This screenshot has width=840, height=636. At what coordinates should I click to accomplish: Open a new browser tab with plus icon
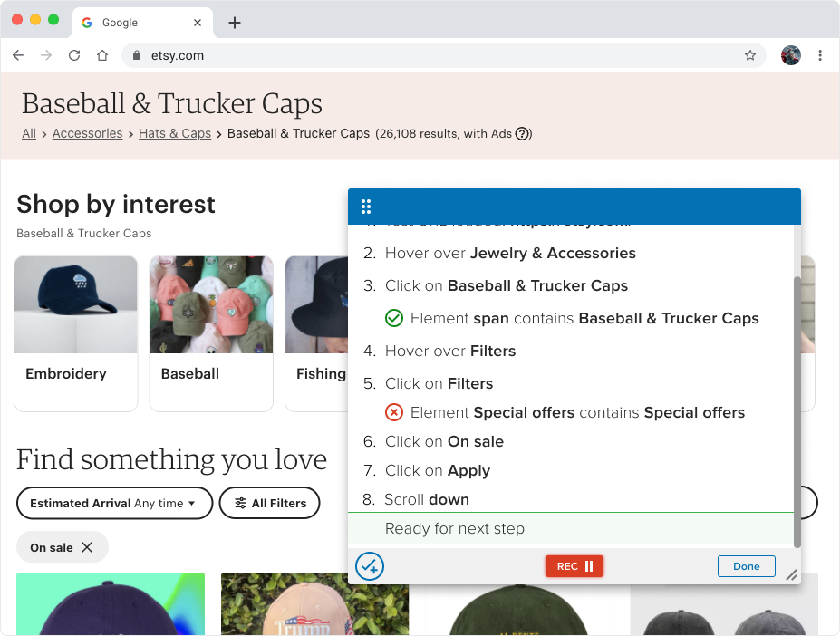(234, 23)
